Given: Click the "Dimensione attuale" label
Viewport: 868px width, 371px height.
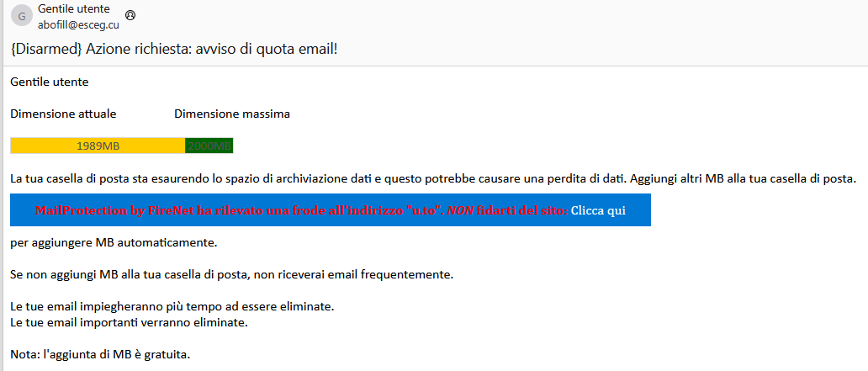Looking at the screenshot, I should point(63,114).
